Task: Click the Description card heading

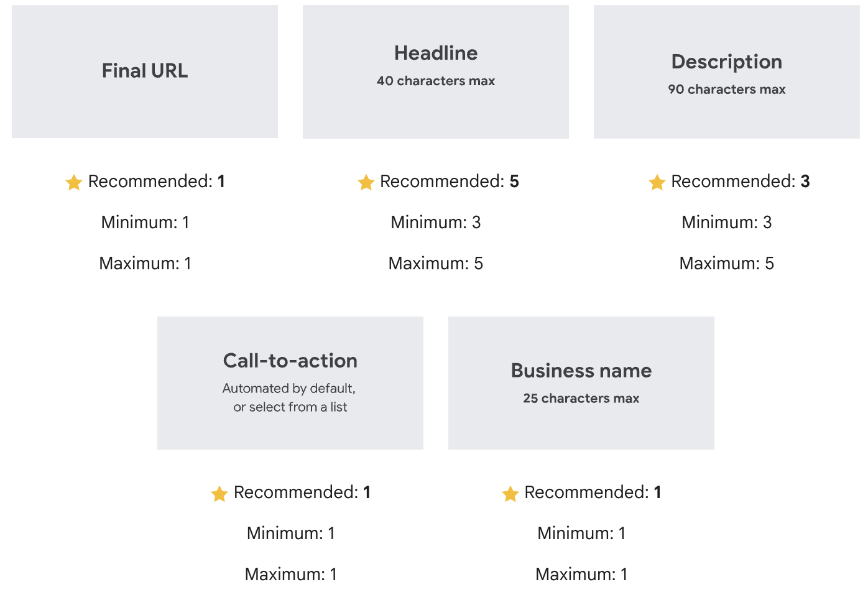Action: pos(727,62)
